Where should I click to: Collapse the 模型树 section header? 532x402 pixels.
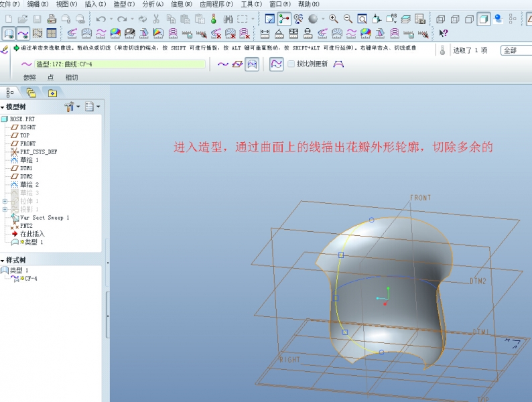click(3, 107)
